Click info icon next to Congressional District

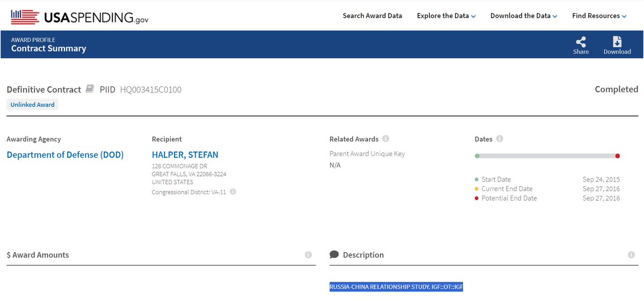click(x=233, y=192)
